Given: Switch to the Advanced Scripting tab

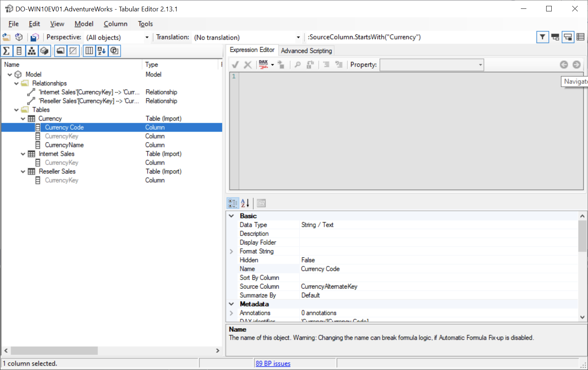Looking at the screenshot, I should click(x=306, y=50).
